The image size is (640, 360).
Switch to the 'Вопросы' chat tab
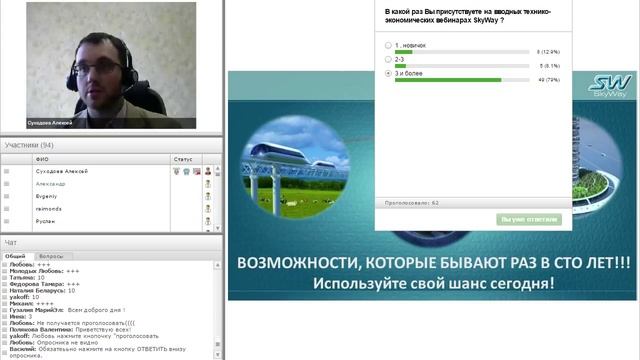tap(51, 256)
